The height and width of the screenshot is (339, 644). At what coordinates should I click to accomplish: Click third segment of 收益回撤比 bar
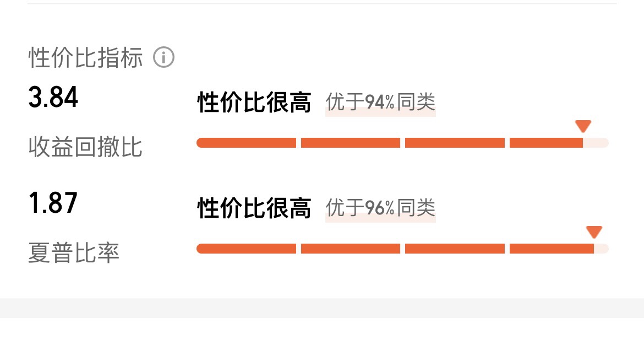[455, 143]
